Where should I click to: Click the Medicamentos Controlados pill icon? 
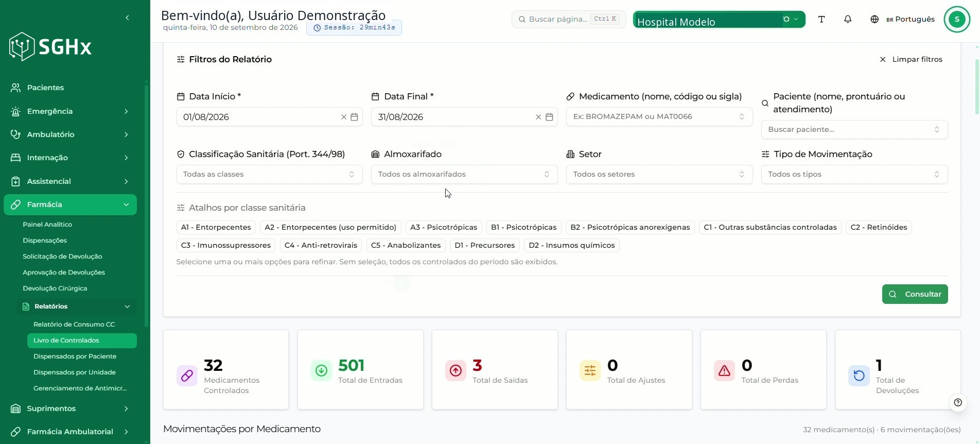pos(187,375)
